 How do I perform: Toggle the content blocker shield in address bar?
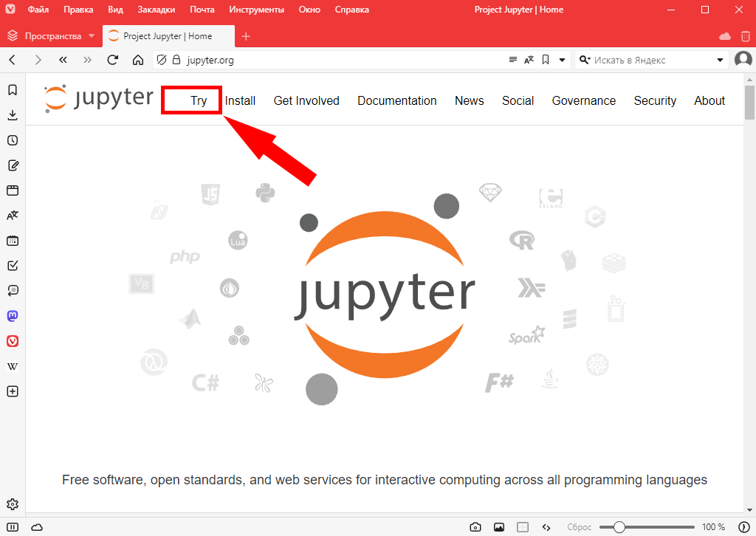(x=162, y=60)
